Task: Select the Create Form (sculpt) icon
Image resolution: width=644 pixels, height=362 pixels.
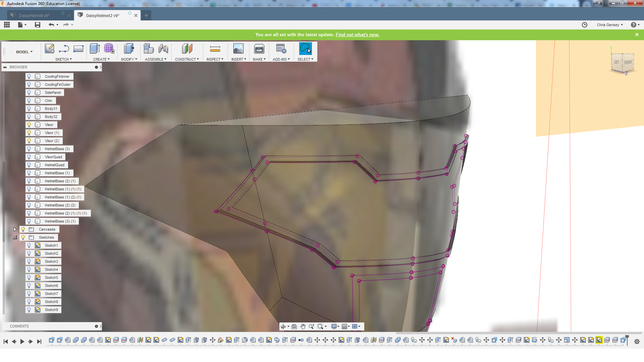Action: 109,49
